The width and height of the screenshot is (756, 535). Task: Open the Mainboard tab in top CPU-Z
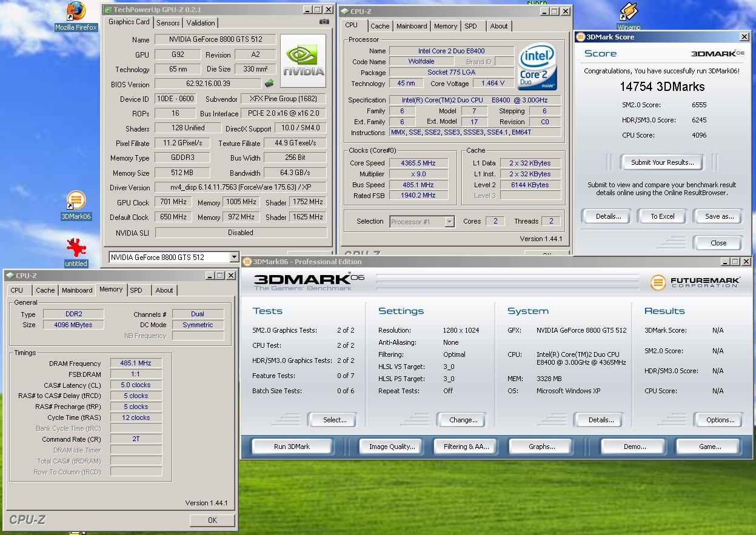(412, 26)
